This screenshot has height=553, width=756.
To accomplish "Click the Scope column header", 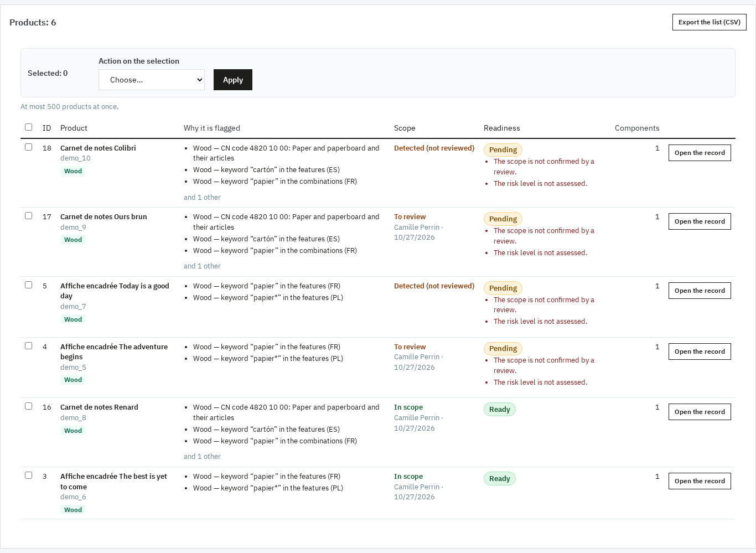I will tap(405, 128).
